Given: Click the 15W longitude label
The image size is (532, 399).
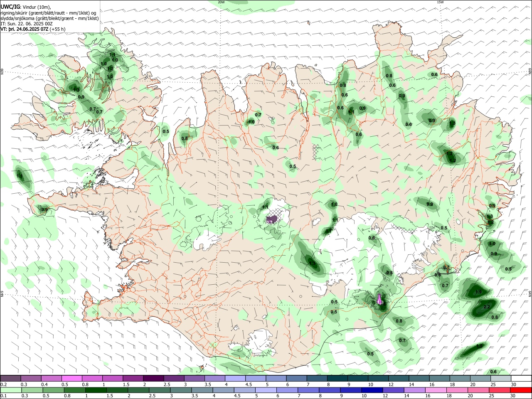Looking at the screenshot, I should point(440,2).
